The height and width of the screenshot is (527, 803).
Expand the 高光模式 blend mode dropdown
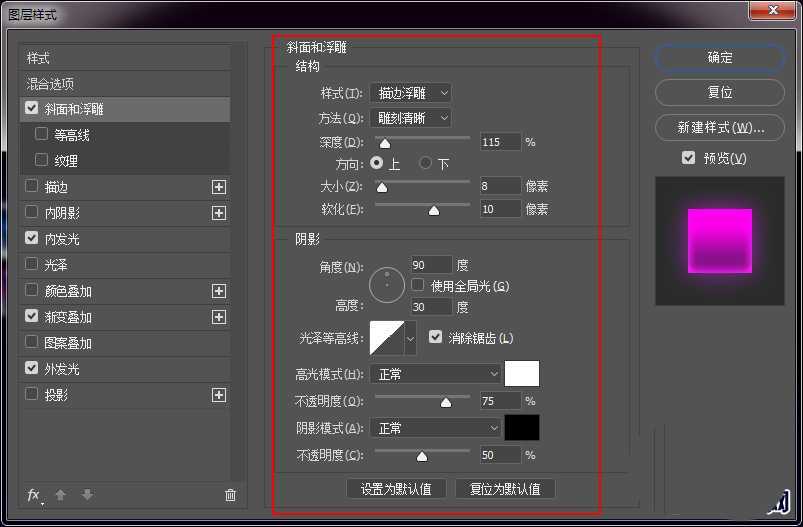[x=435, y=374]
